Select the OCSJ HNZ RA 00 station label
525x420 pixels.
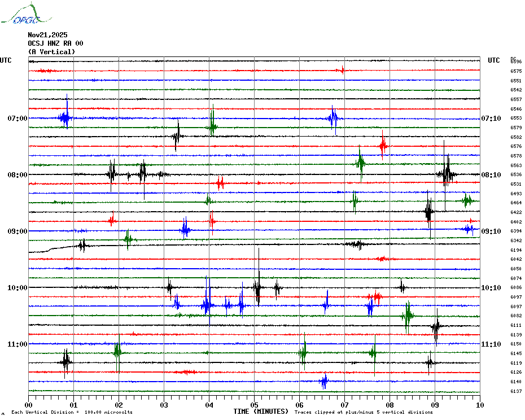tap(55, 43)
